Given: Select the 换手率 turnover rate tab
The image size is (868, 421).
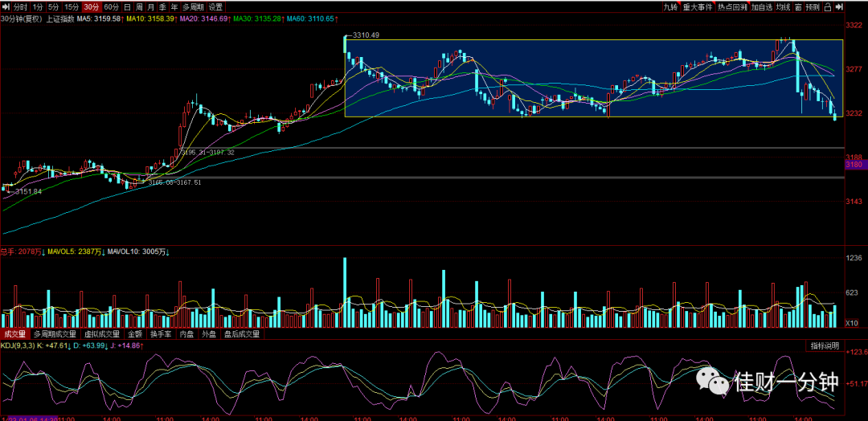Looking at the screenshot, I should pos(162,334).
